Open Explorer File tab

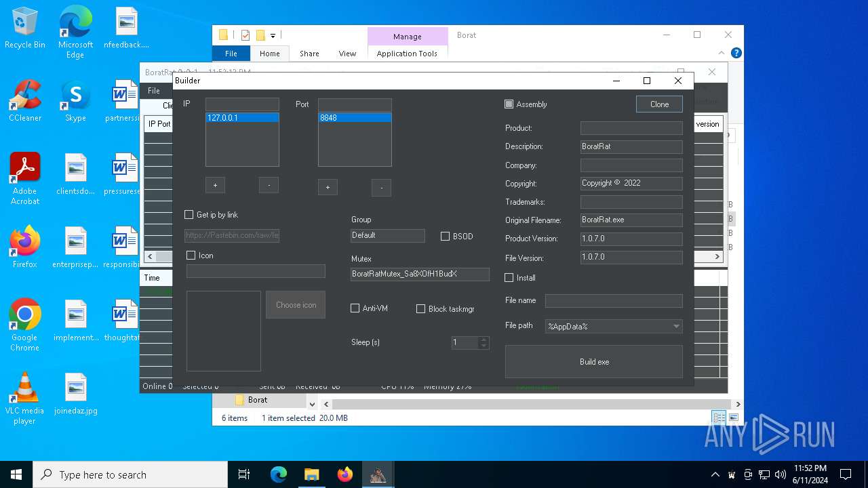[231, 54]
